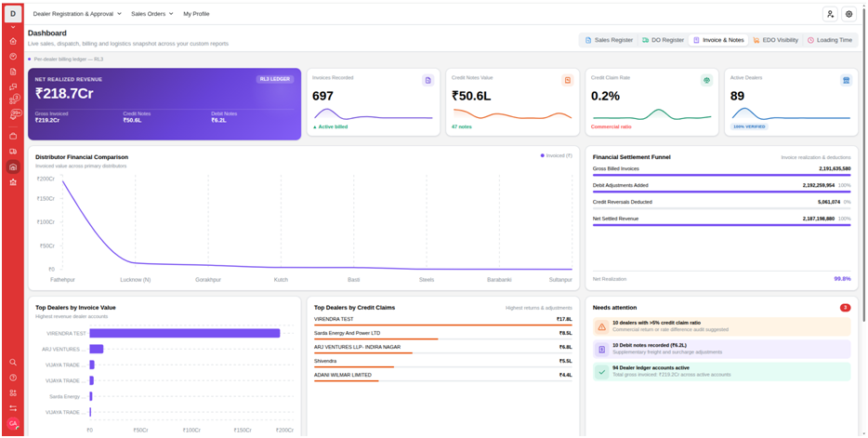Click the add user icon top right
Viewport: 868px width, 438px height.
[830, 14]
